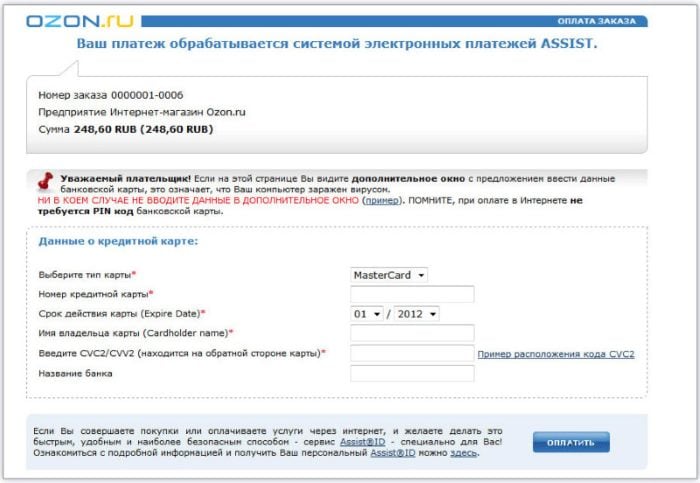Screen dimensions: 700x483
Task: Focus the credit card number field
Action: pyautogui.click(x=412, y=294)
